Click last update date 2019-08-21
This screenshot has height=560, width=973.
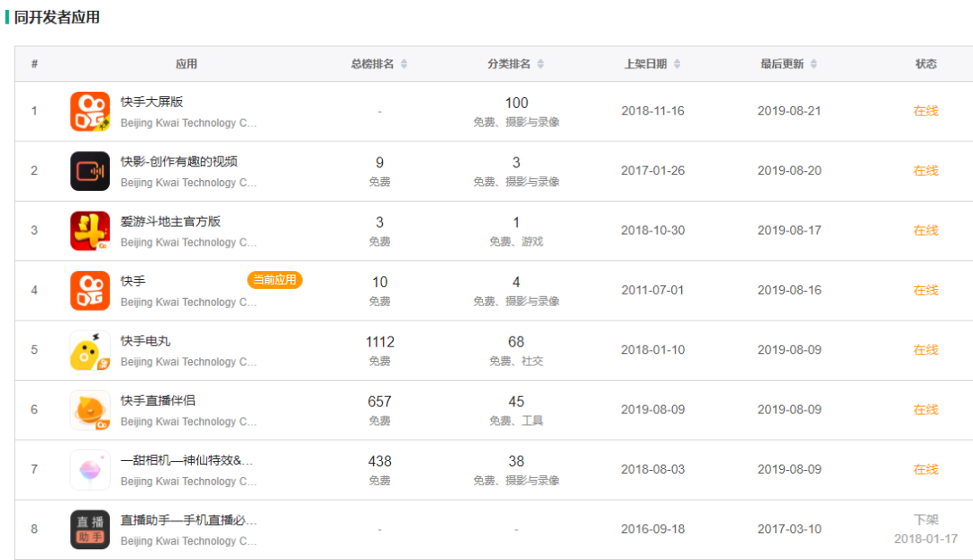pos(789,111)
